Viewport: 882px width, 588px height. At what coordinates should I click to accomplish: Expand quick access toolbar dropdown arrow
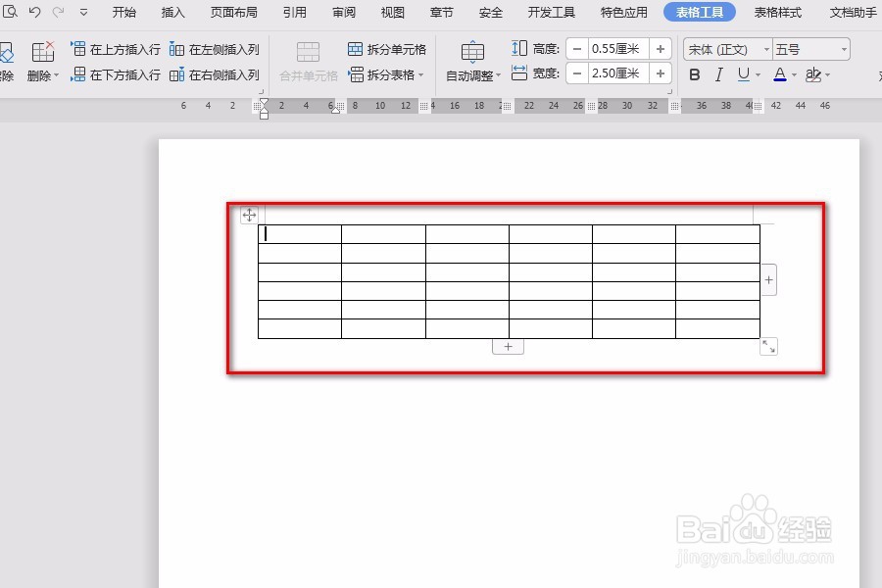click(83, 12)
